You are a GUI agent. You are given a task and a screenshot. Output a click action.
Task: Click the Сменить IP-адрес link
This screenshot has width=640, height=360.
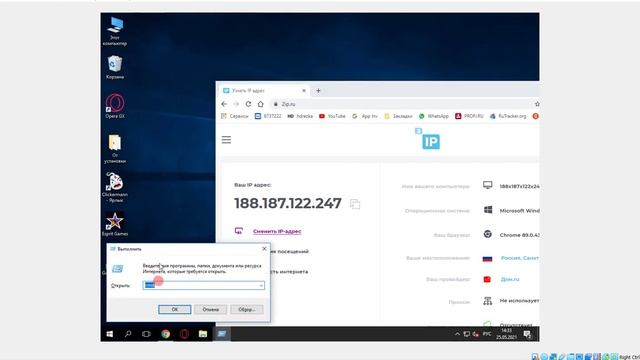tap(277, 231)
